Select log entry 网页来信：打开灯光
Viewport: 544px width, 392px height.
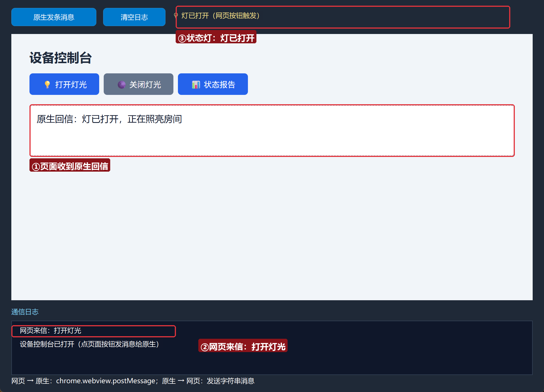click(x=50, y=331)
